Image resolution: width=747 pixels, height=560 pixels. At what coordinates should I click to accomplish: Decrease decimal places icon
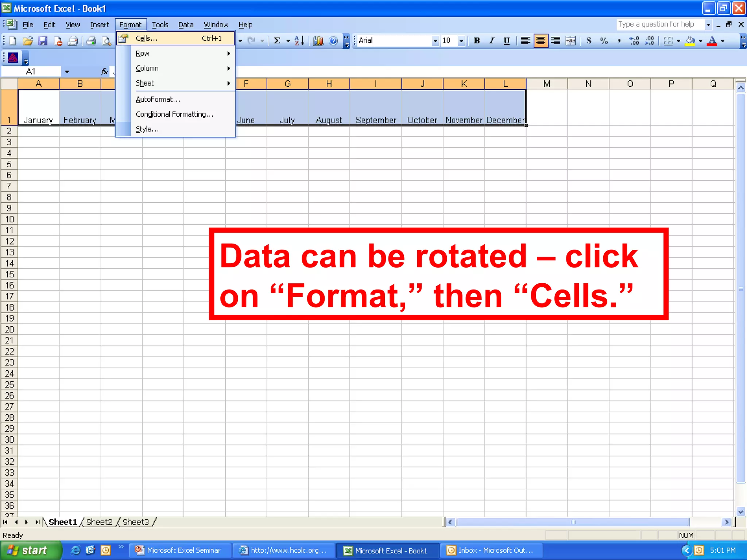tap(649, 41)
